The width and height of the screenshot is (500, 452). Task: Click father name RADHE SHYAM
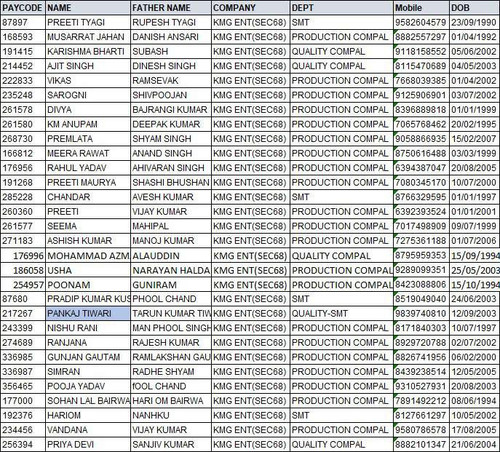[171, 372]
